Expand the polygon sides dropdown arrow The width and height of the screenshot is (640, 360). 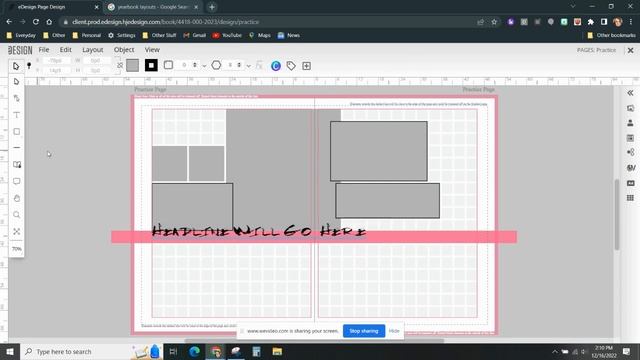click(248, 66)
